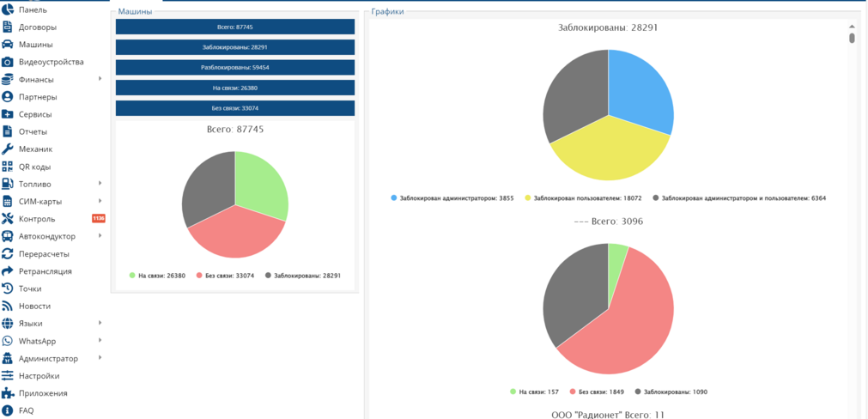The width and height of the screenshot is (868, 419).
Task: Toggle the Без связи: 1849 legend entry
Action: pyautogui.click(x=598, y=392)
